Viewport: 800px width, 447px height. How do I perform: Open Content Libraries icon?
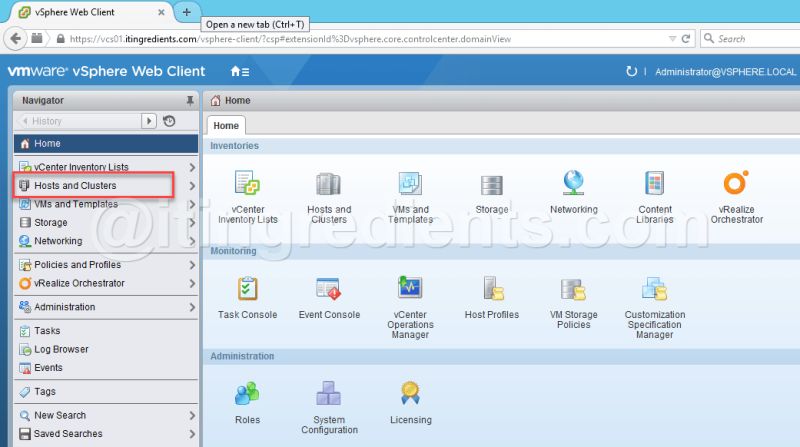point(655,183)
